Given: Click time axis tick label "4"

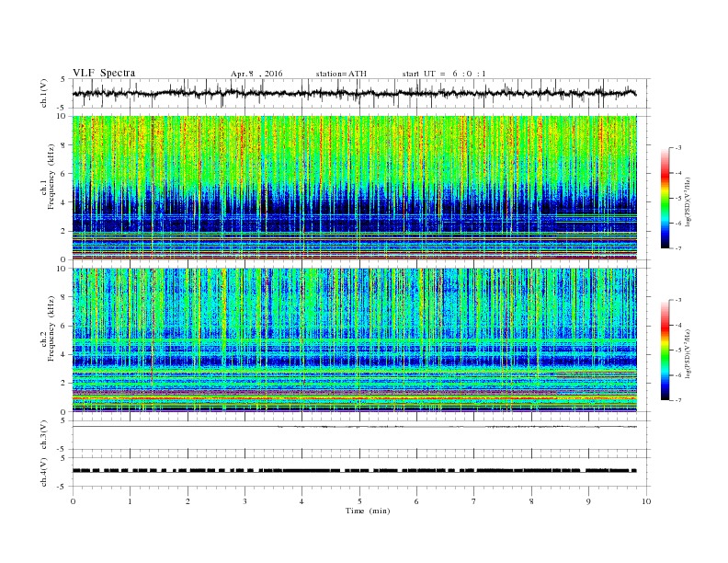Looking at the screenshot, I should point(301,501).
